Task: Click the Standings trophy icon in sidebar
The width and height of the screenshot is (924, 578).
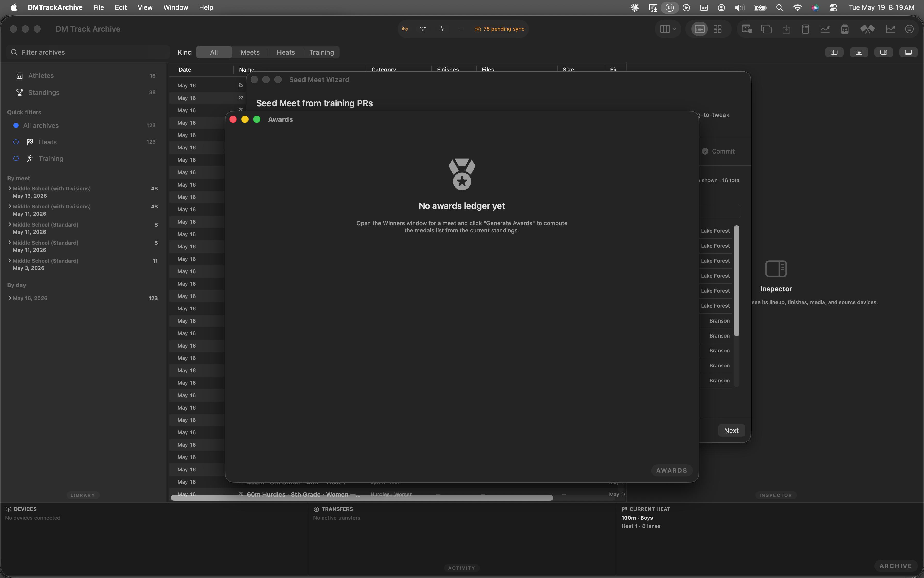Action: pos(20,93)
